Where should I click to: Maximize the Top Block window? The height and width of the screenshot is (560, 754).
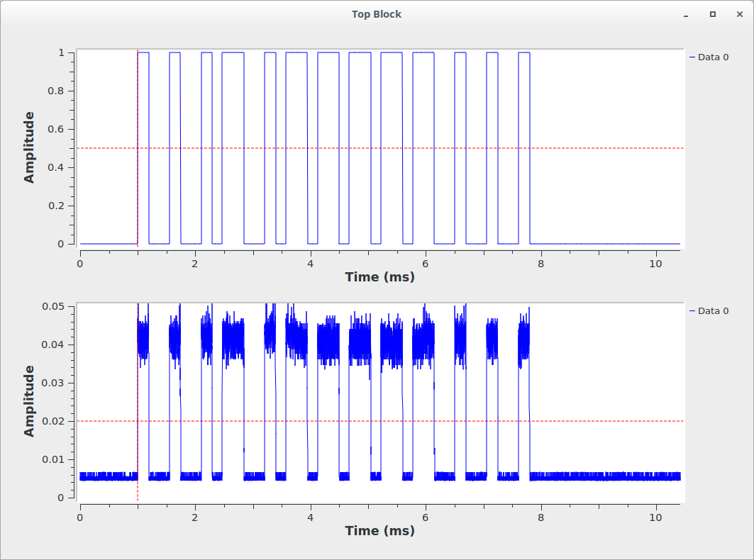point(713,14)
